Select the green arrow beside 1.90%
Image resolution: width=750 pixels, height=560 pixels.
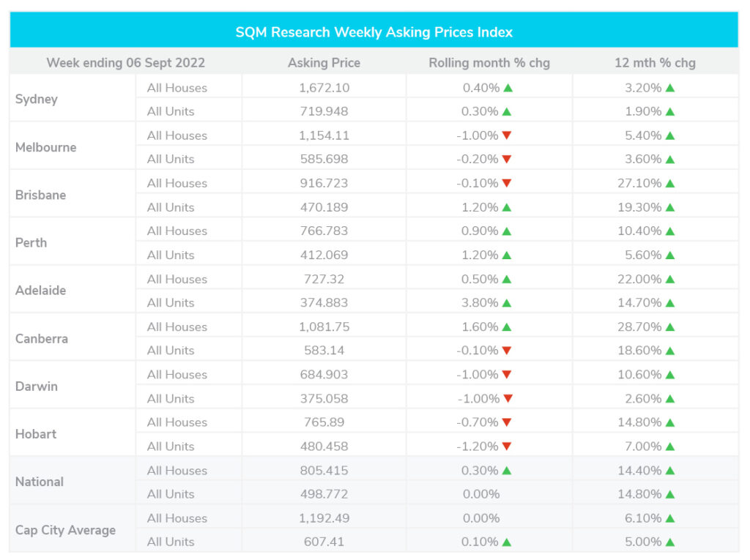click(x=669, y=111)
